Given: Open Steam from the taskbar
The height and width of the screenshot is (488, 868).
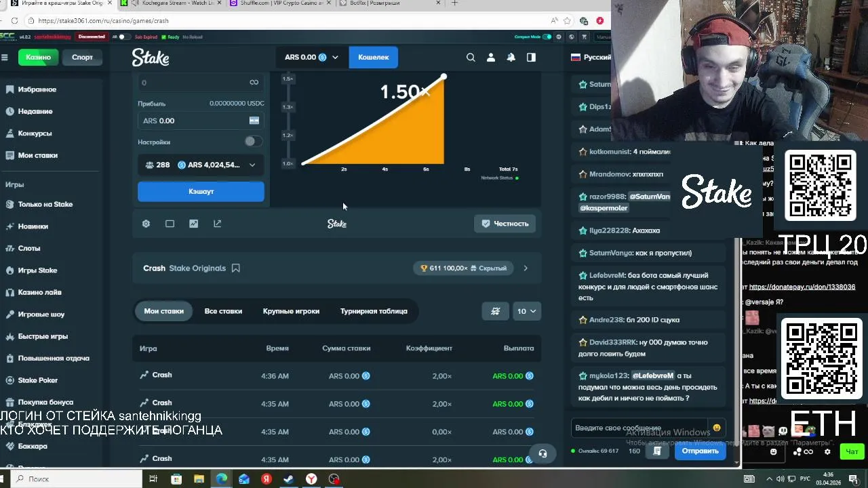Looking at the screenshot, I should coord(289,479).
